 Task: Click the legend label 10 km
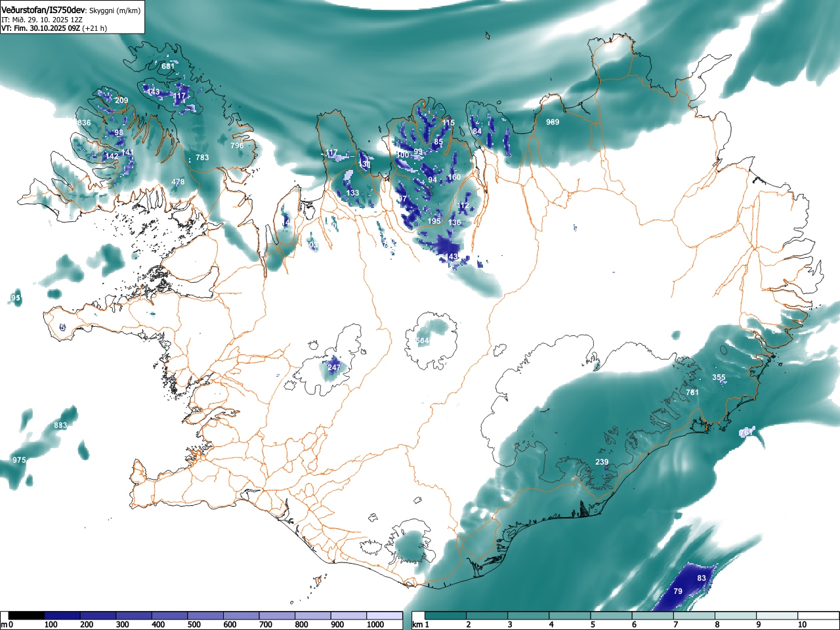[x=802, y=625]
